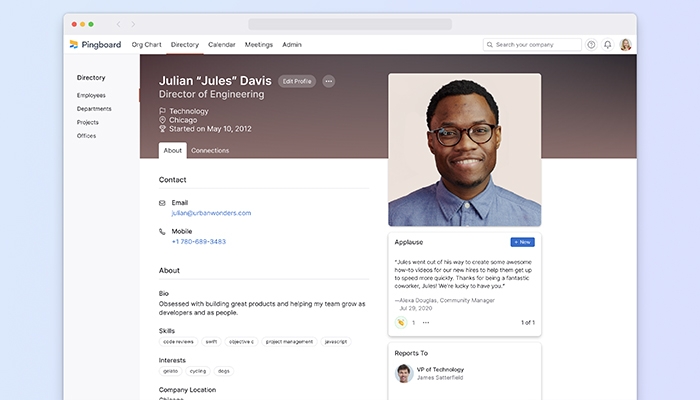Click the New applause button
The width and height of the screenshot is (700, 400).
pyautogui.click(x=522, y=242)
